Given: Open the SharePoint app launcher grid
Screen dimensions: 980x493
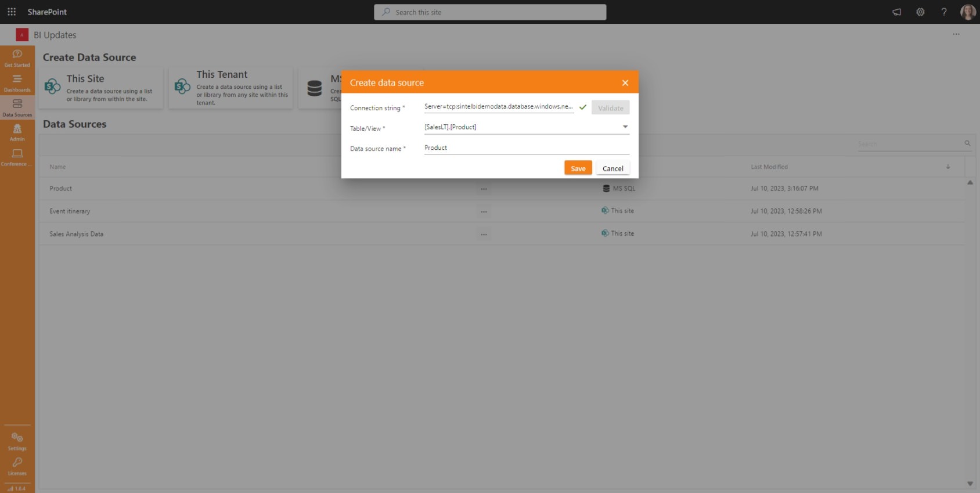Looking at the screenshot, I should [x=12, y=12].
